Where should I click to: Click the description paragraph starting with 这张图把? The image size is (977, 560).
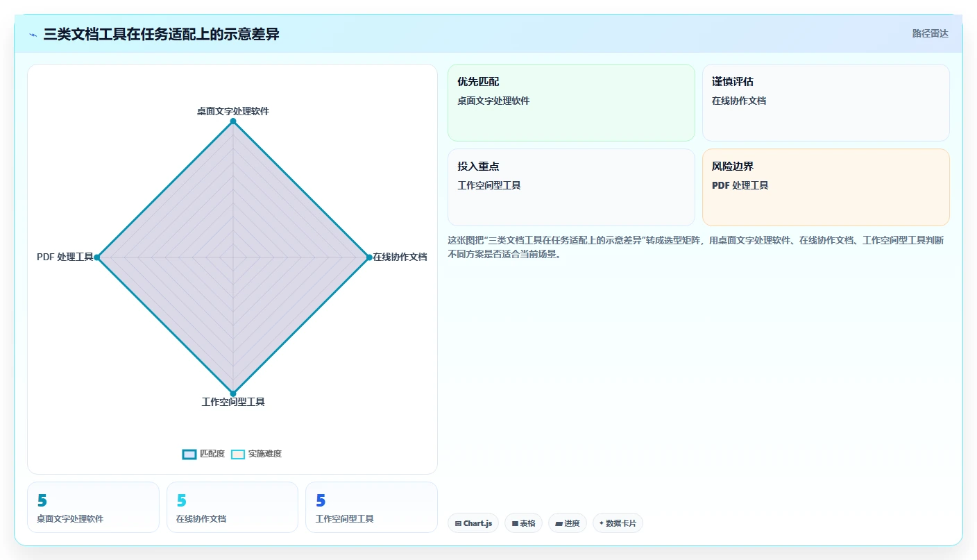point(695,247)
